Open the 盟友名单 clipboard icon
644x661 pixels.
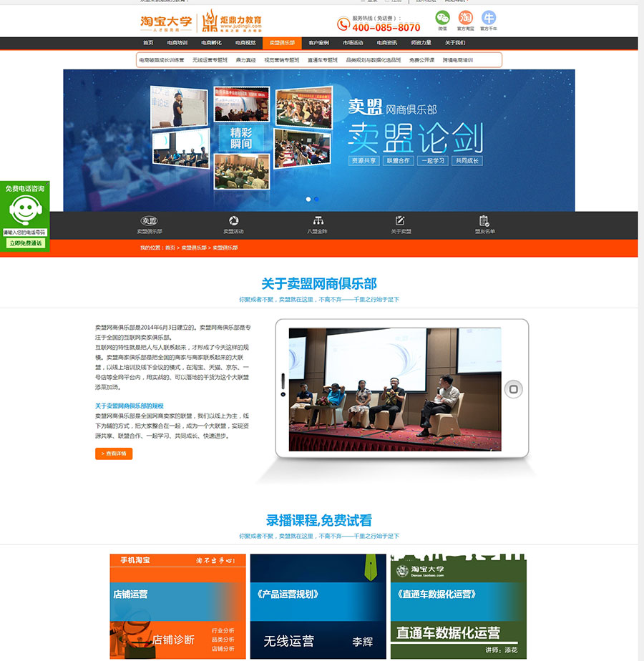pyautogui.click(x=484, y=220)
